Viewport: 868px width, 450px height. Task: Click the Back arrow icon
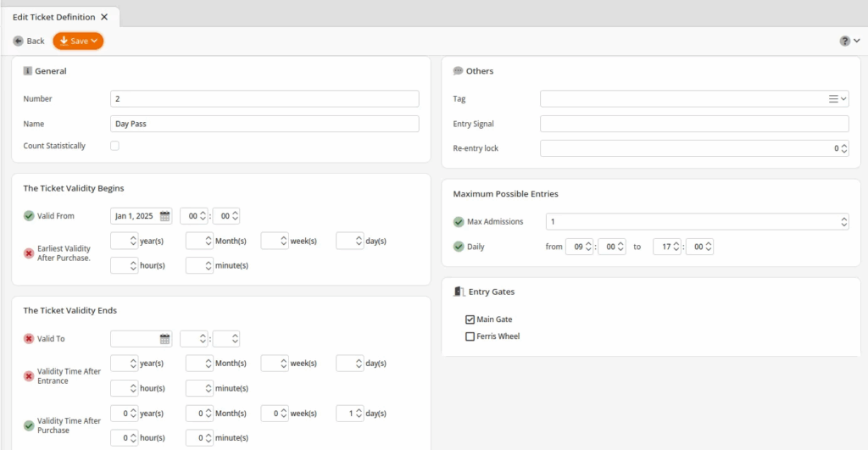(19, 41)
